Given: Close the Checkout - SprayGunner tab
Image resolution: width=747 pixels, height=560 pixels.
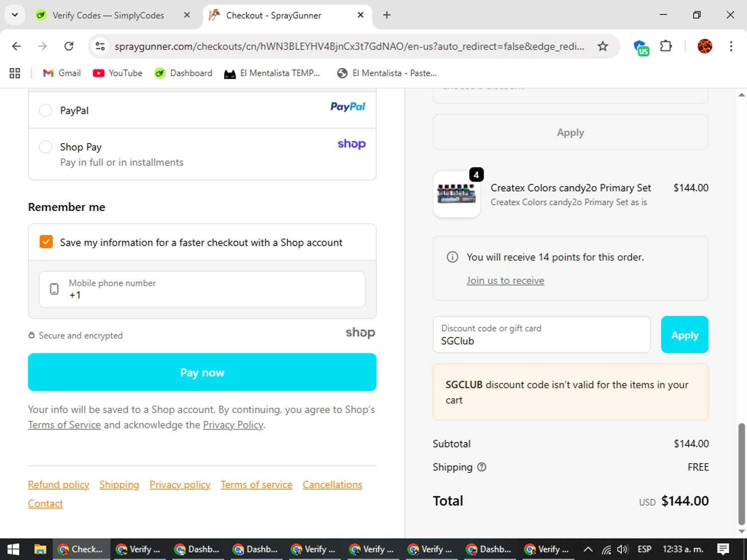Looking at the screenshot, I should pos(361,15).
